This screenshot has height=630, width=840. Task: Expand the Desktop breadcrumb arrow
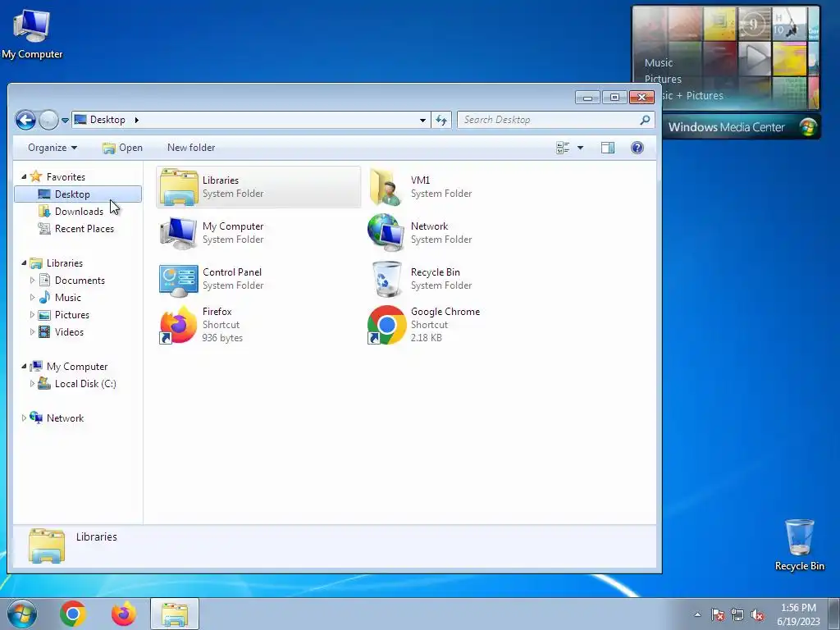[x=137, y=120]
